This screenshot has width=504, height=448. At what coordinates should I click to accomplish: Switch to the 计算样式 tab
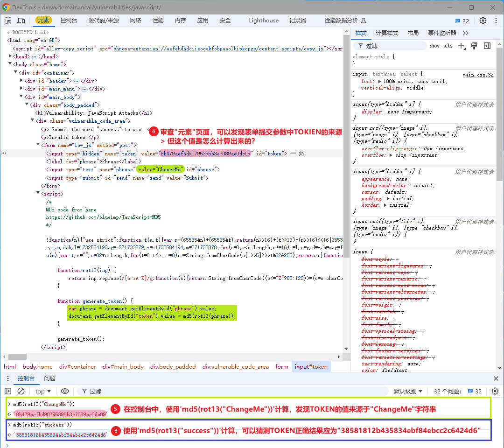(x=387, y=33)
